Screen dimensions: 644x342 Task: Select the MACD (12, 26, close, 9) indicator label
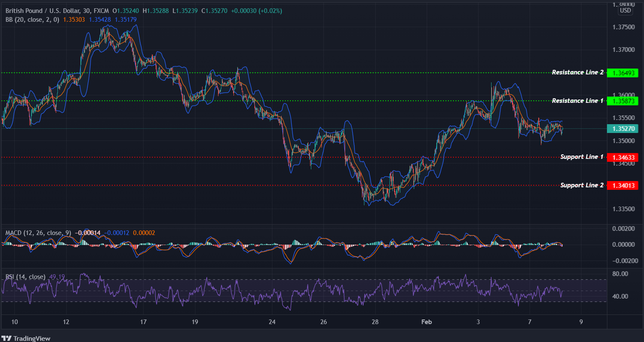pyautogui.click(x=38, y=232)
